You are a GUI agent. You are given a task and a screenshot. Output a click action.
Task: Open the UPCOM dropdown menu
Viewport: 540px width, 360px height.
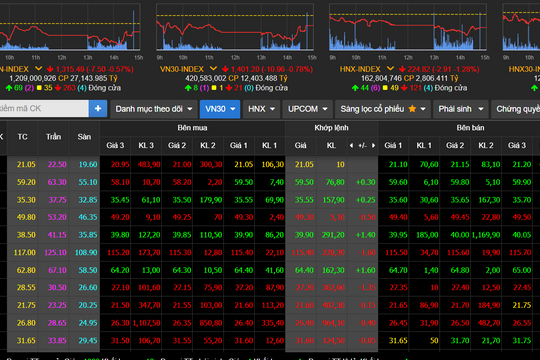pos(308,109)
